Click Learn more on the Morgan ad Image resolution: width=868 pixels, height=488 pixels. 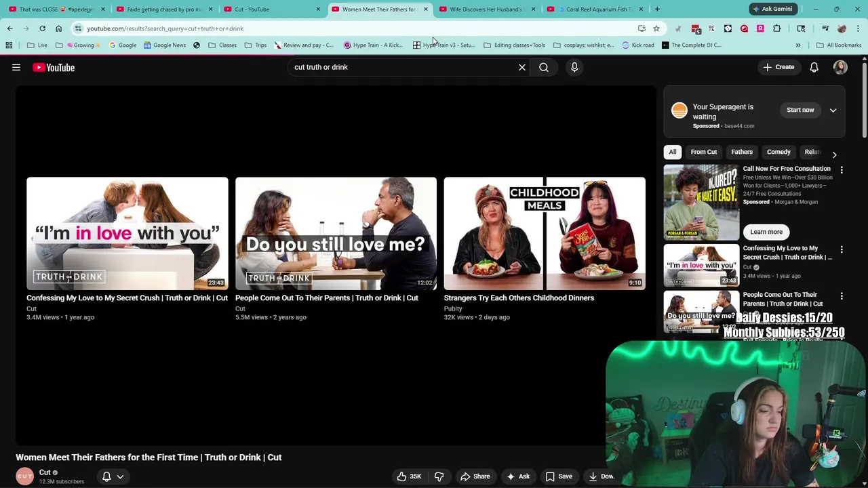[x=766, y=232]
